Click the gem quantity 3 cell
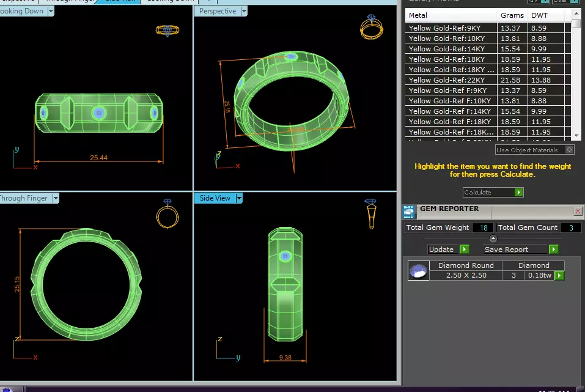Image resolution: width=585 pixels, height=392 pixels. click(513, 276)
